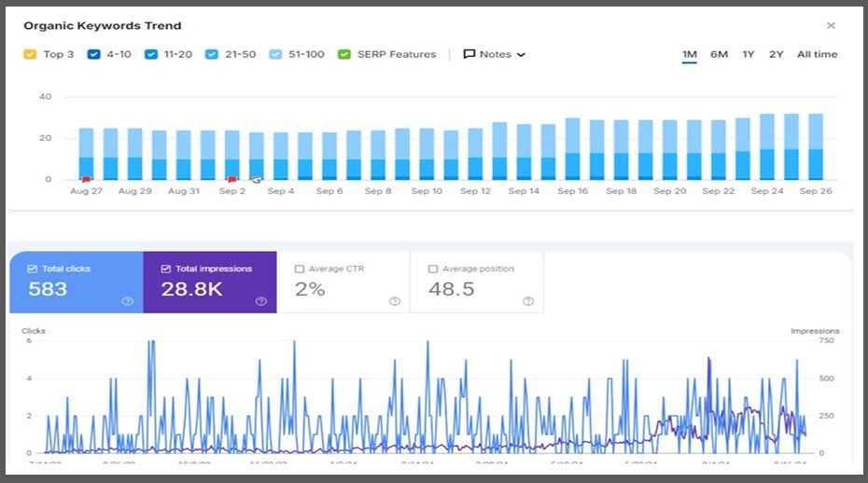Click the Google update icon near Sep 3
868x483 pixels.
256,179
